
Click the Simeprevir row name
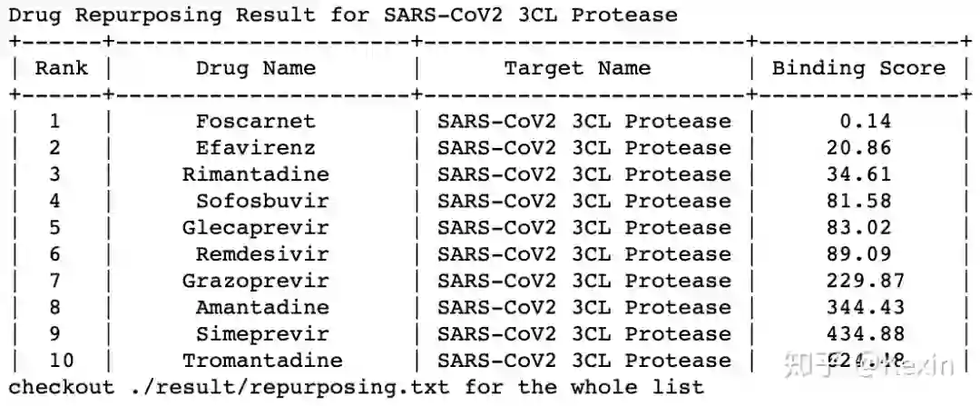[262, 333]
